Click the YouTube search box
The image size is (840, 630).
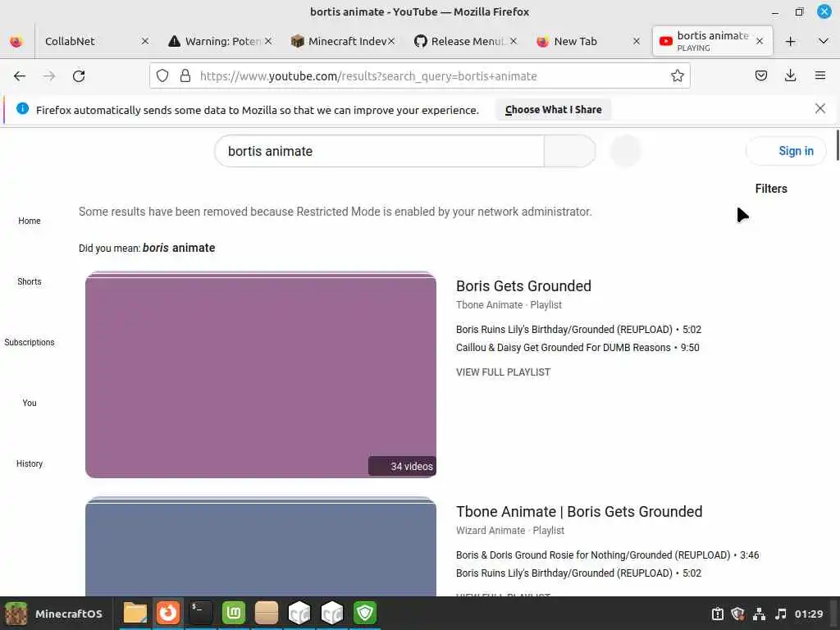(x=379, y=151)
